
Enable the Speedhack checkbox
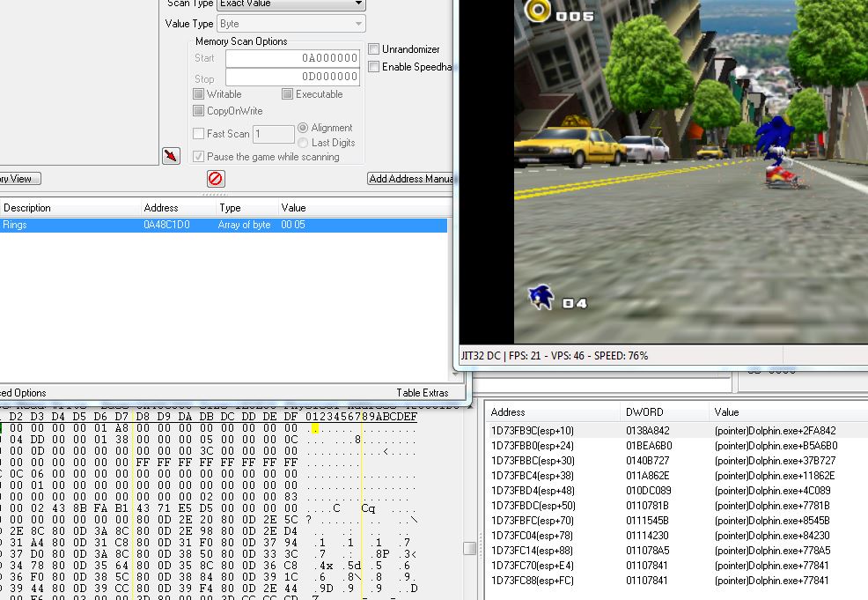click(374, 67)
